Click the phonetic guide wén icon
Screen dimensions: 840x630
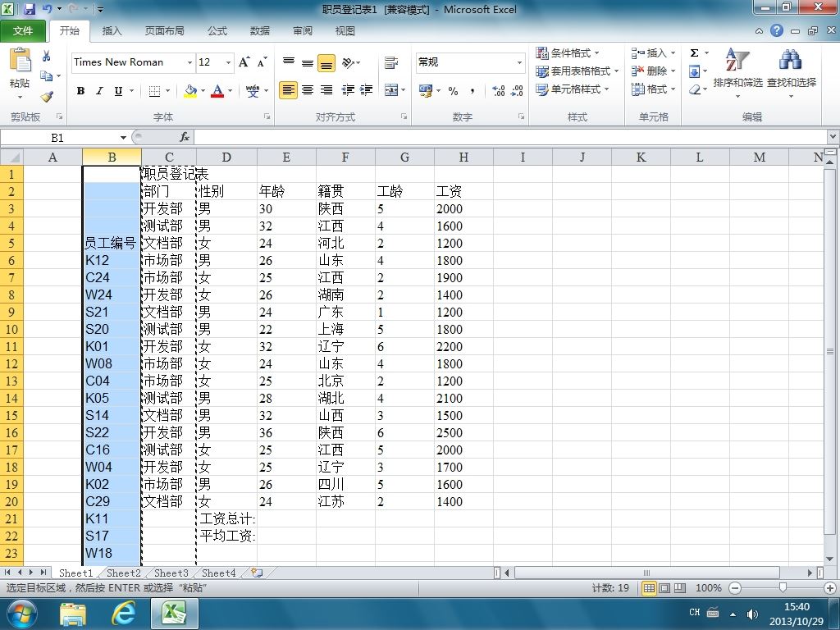point(253,91)
